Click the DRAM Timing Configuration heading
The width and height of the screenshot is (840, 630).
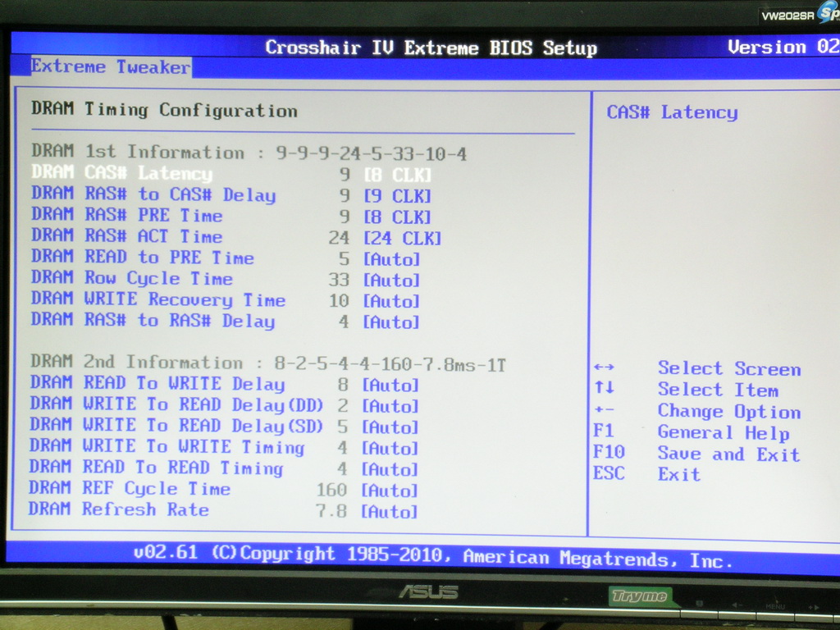tap(164, 110)
